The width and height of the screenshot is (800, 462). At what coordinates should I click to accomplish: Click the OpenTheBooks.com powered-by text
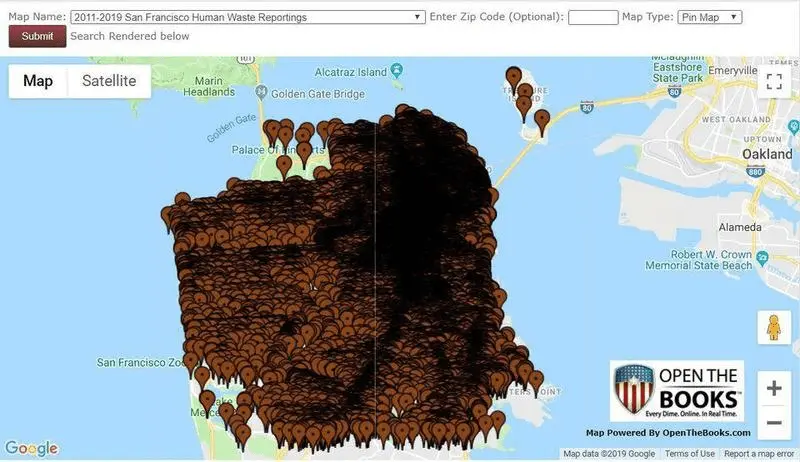(x=668, y=433)
